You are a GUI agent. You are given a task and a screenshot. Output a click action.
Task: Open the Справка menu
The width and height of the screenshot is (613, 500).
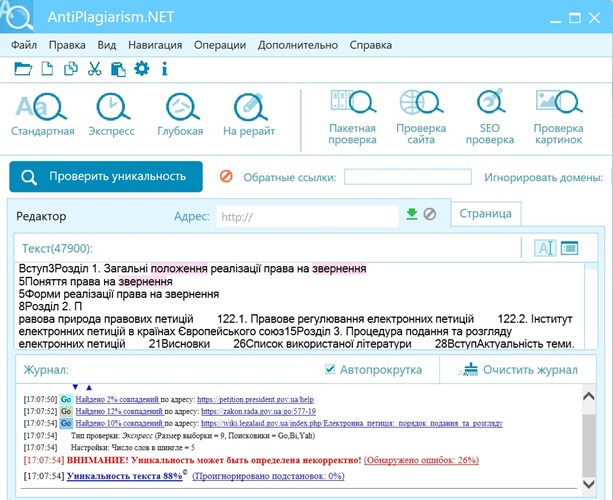click(x=371, y=45)
